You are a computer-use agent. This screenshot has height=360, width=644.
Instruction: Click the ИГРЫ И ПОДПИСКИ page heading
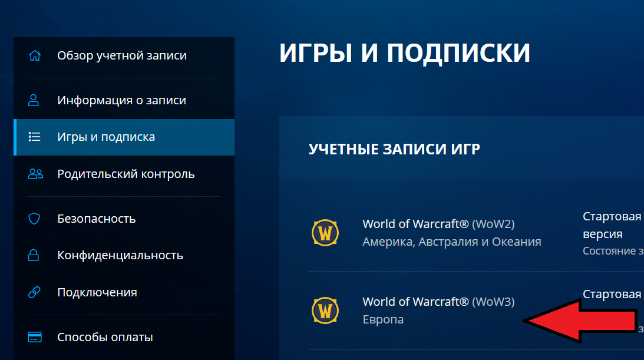point(405,53)
